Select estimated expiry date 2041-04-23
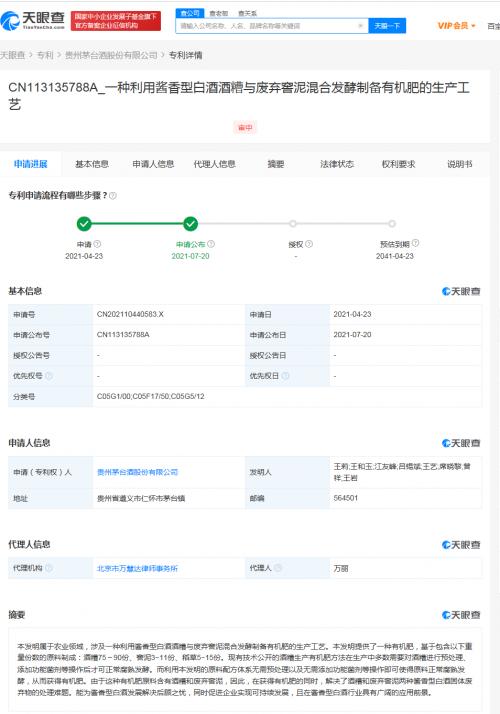500x714 pixels. tap(394, 256)
